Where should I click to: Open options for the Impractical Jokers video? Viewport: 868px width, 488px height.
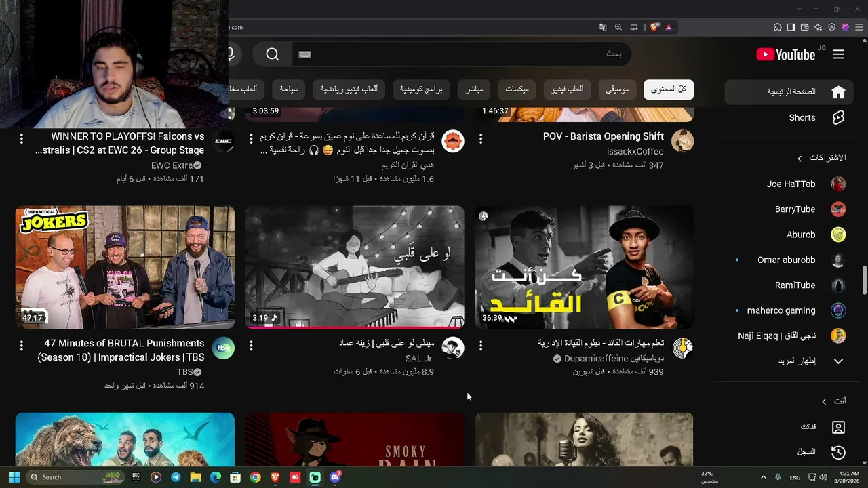click(x=21, y=346)
